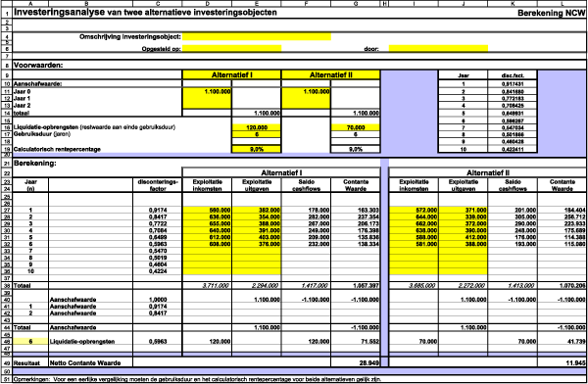Click the yellow 'door' author field
Screen dimensions: 588x384
(x=438, y=49)
